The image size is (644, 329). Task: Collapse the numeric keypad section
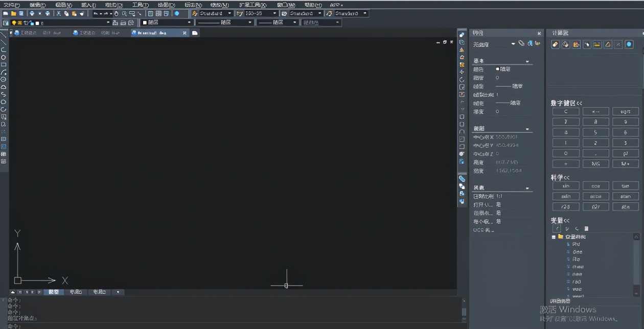pos(579,103)
